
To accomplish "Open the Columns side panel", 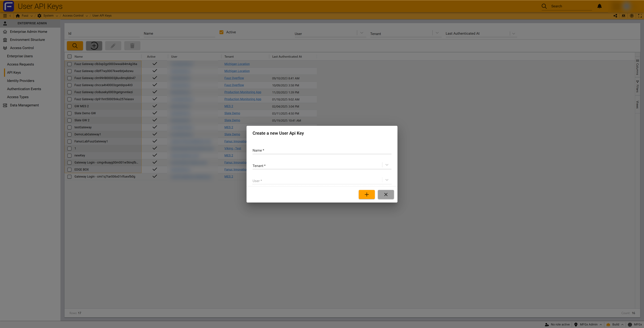I will (637, 67).
